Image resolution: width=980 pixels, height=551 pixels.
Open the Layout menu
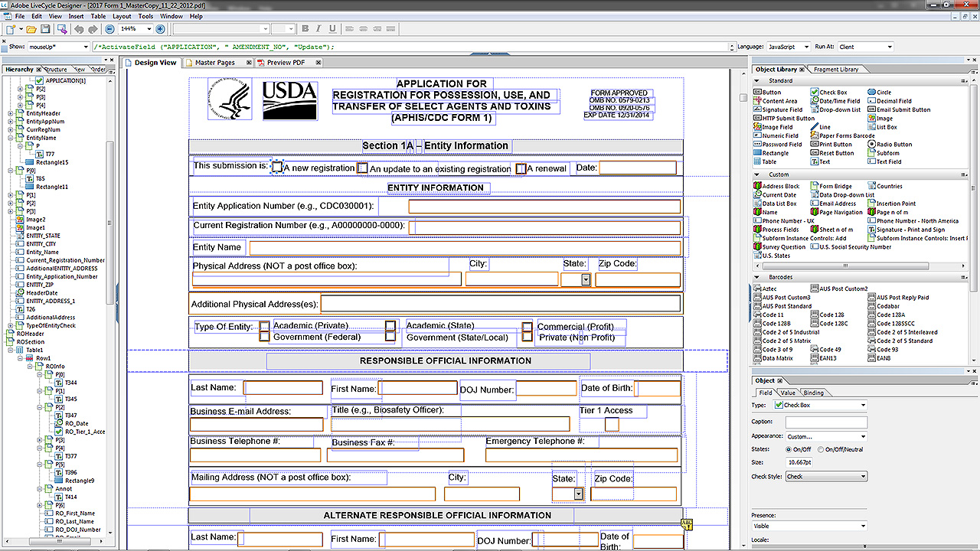click(x=122, y=16)
